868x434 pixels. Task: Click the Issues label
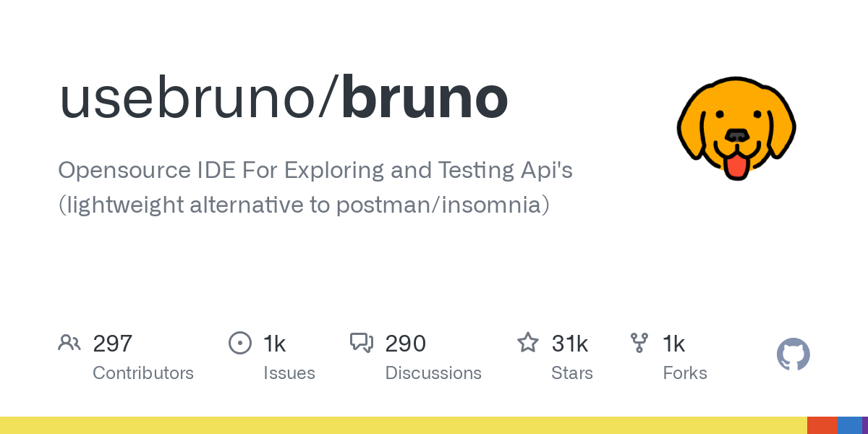point(289,373)
